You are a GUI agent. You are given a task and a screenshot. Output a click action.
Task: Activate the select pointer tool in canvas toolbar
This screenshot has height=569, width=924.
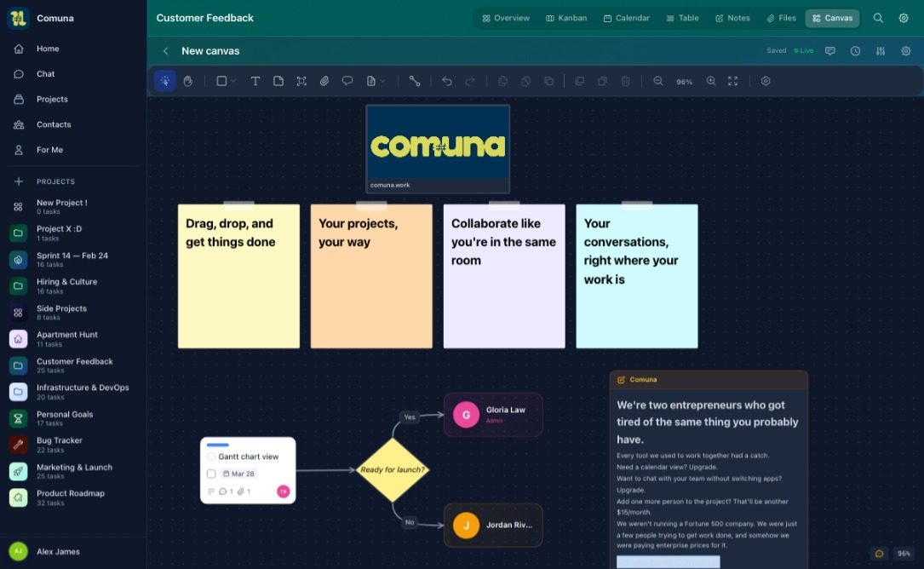[165, 82]
